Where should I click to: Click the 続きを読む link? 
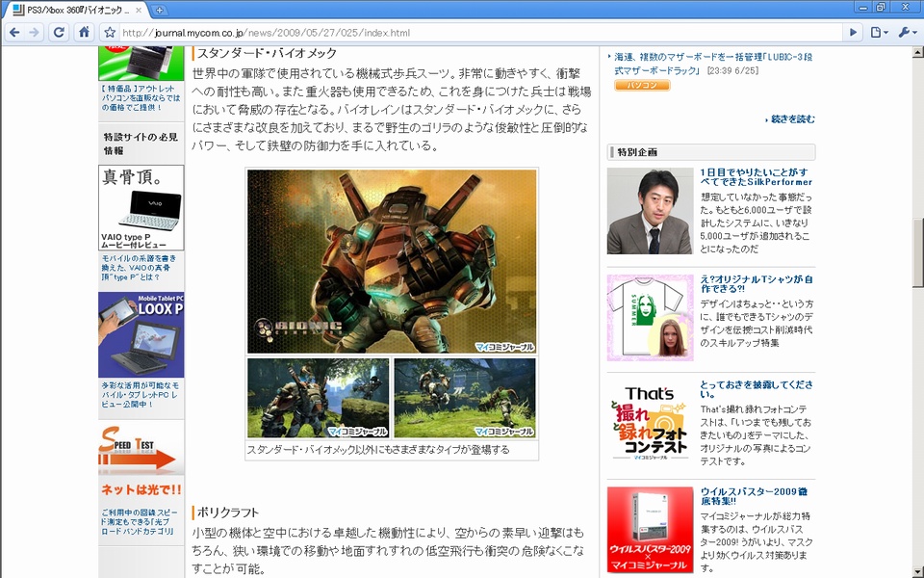pyautogui.click(x=792, y=119)
